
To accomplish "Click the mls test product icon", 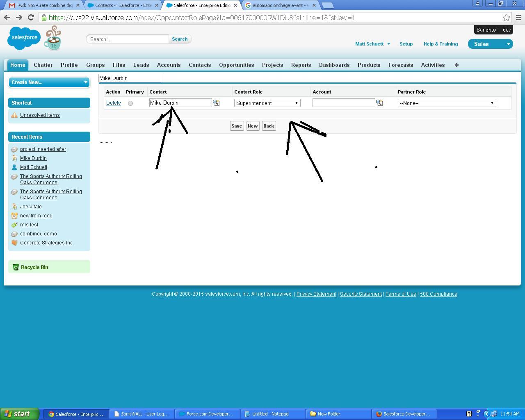I will pyautogui.click(x=14, y=225).
